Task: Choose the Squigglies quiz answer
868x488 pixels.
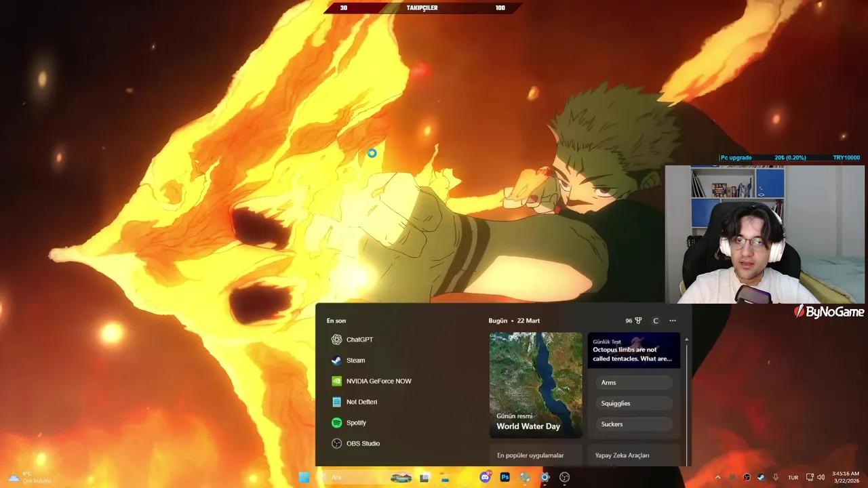Action: [634, 403]
